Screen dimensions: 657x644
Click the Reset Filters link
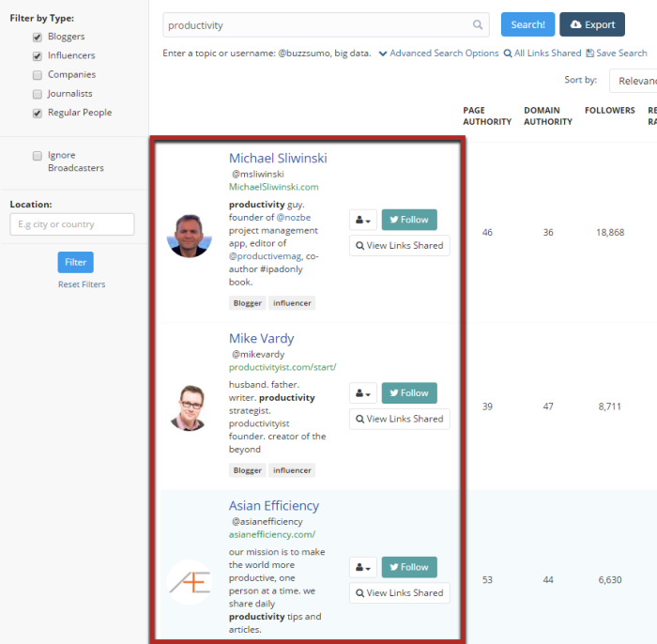pos(82,284)
